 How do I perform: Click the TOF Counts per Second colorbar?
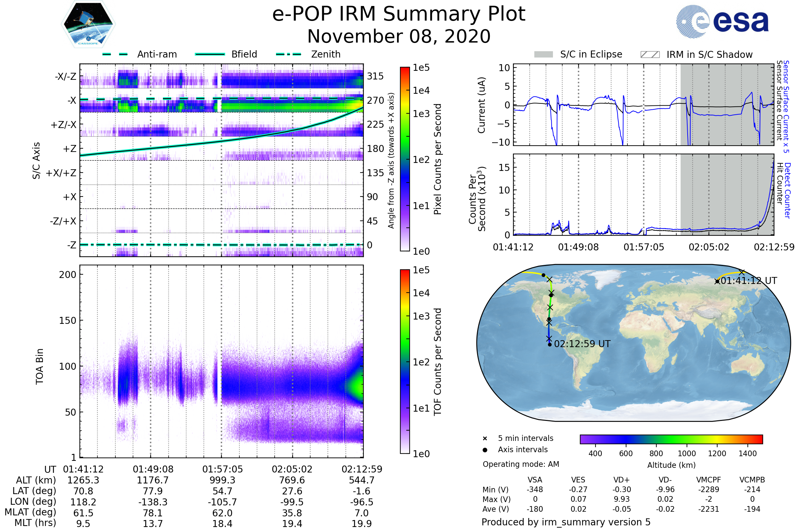pyautogui.click(x=405, y=361)
